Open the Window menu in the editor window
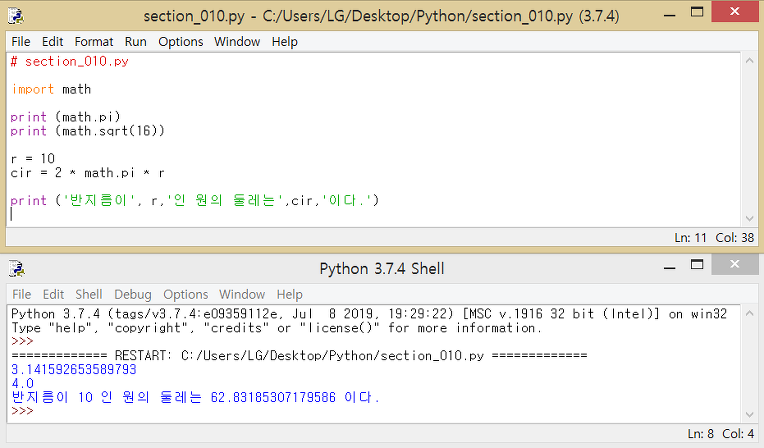 point(237,42)
